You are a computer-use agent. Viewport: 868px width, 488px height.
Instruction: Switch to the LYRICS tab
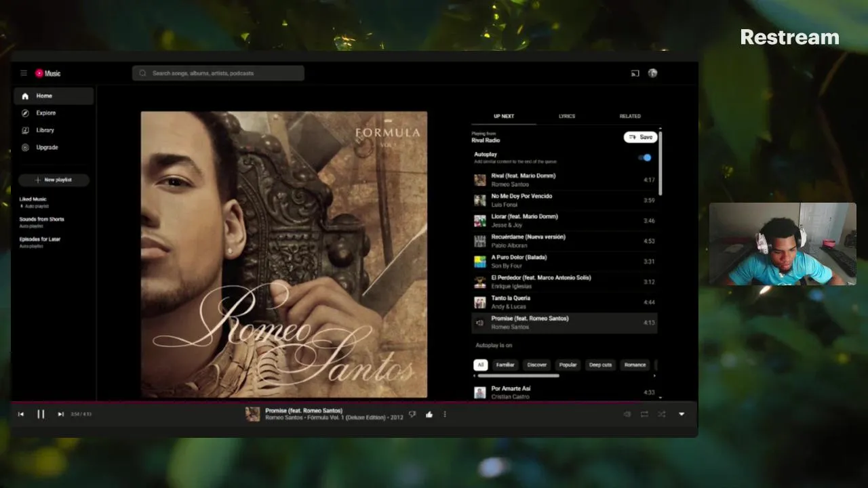point(567,116)
